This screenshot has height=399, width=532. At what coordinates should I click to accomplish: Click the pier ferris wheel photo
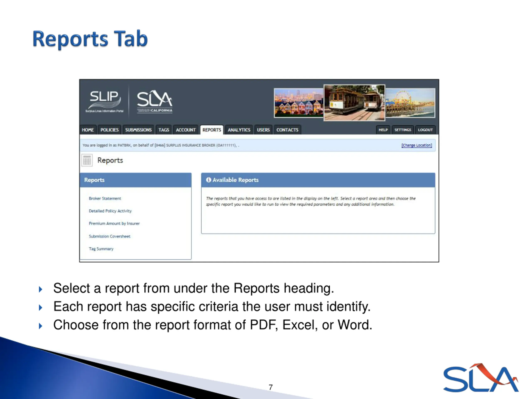tap(410, 103)
